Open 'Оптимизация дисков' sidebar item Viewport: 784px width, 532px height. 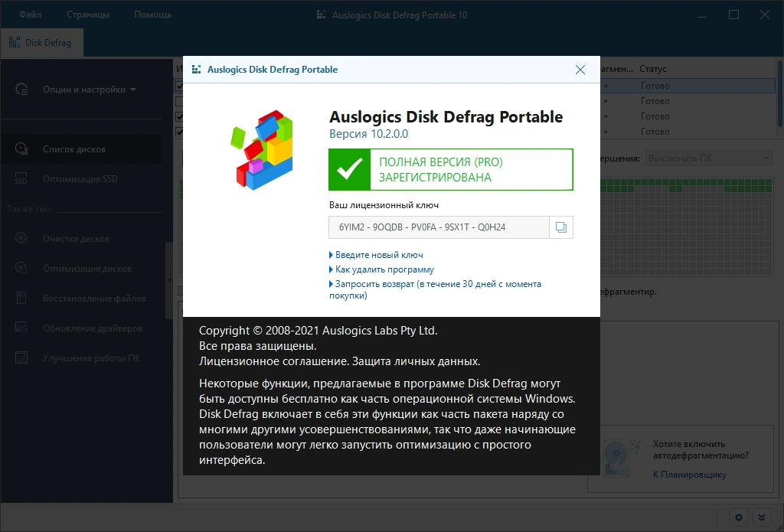pos(87,269)
